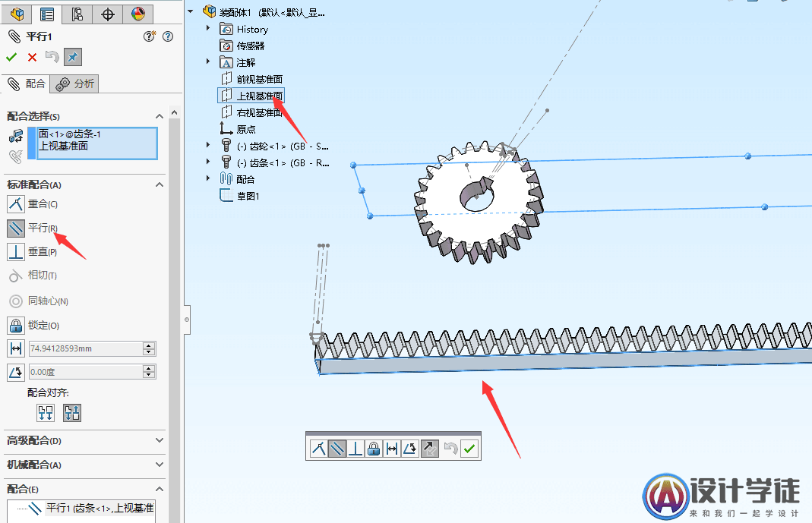Select 上视基准面 entry in selection box
Image resolution: width=812 pixels, height=523 pixels.
pyautogui.click(x=64, y=147)
